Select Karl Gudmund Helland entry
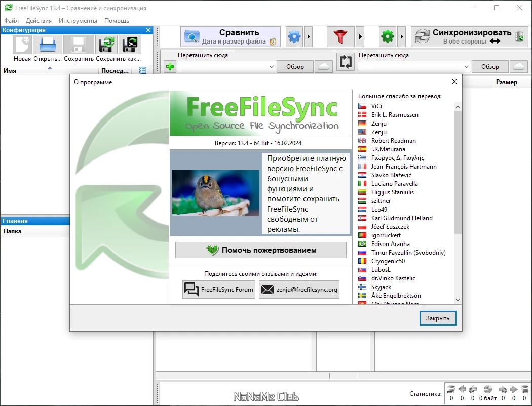The height and width of the screenshot is (406, 532). pyautogui.click(x=402, y=218)
